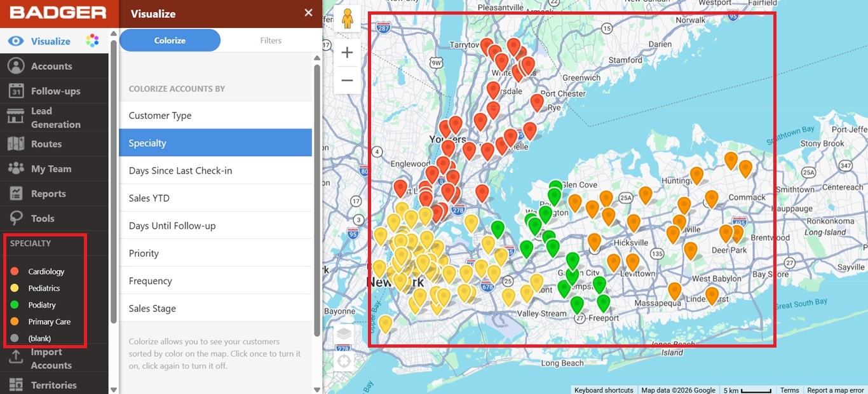Open the Visualize eye icon

pyautogui.click(x=16, y=41)
